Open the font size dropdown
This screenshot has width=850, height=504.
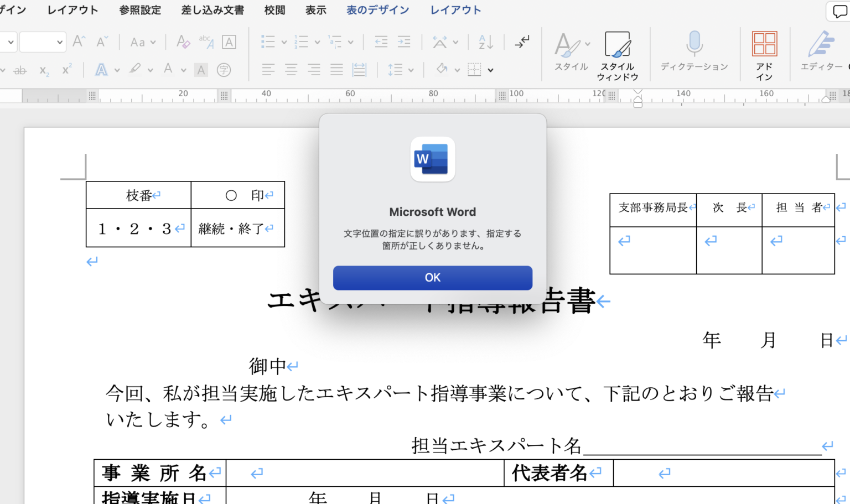coord(59,42)
